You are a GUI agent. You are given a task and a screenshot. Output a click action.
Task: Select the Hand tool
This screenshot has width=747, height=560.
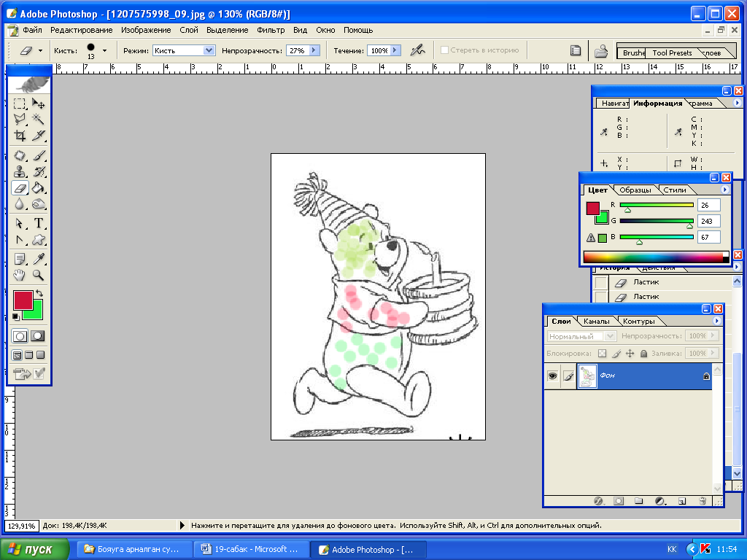coord(20,275)
